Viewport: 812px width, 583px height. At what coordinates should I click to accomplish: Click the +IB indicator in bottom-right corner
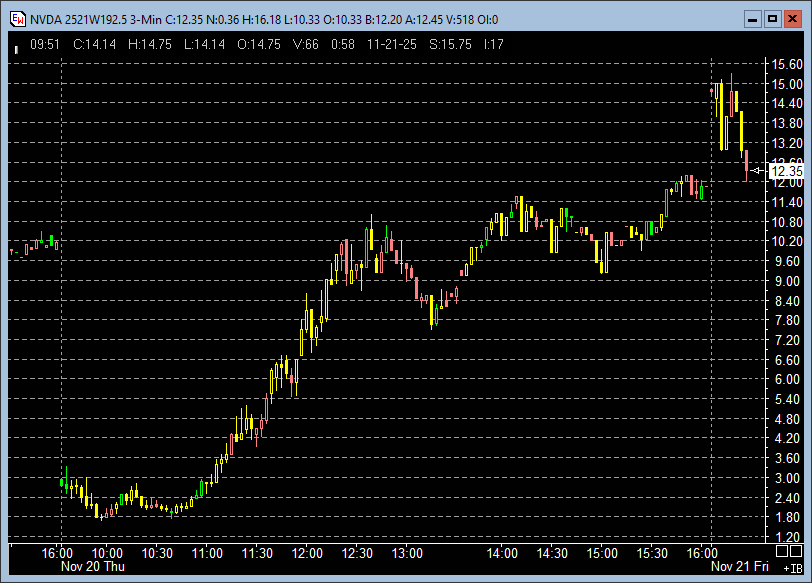coord(793,567)
